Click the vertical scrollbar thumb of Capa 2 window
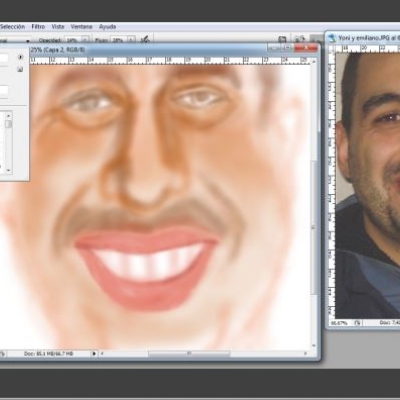Screen dimensions: 400x400 [314, 227]
